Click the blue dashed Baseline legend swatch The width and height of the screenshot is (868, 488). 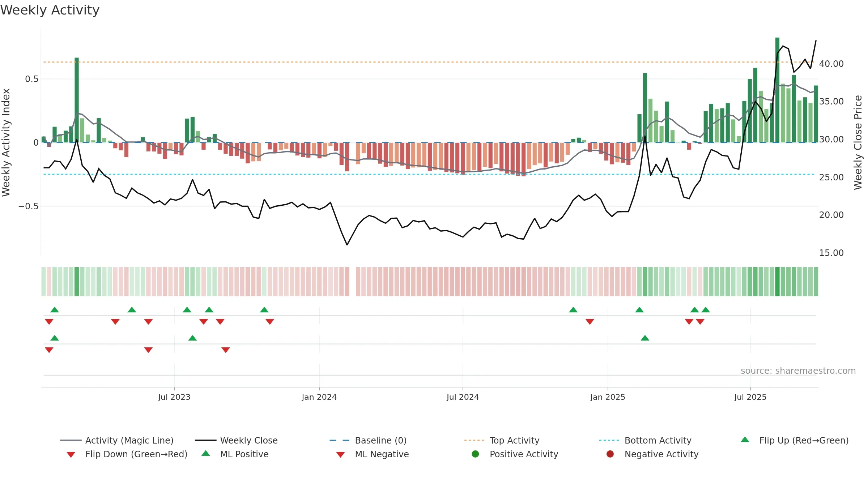point(339,440)
